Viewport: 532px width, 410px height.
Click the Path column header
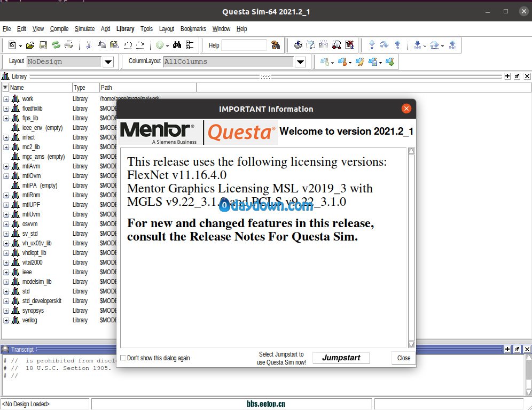148,88
